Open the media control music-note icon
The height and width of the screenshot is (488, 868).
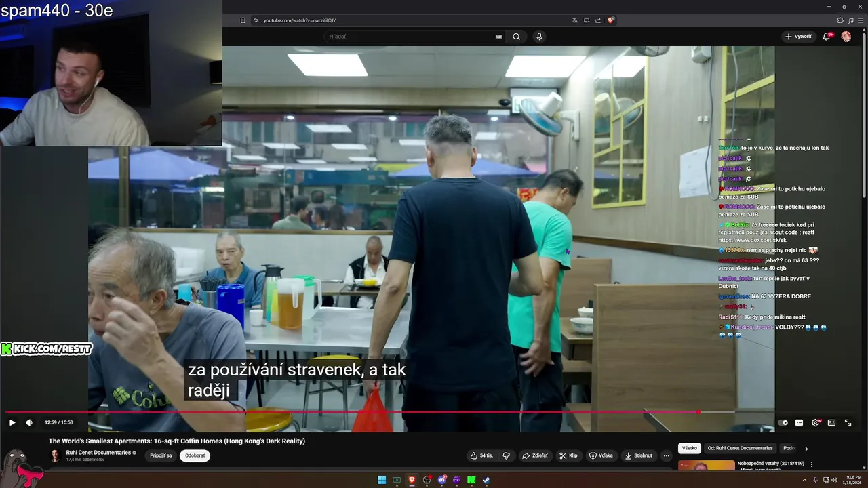coord(850,20)
